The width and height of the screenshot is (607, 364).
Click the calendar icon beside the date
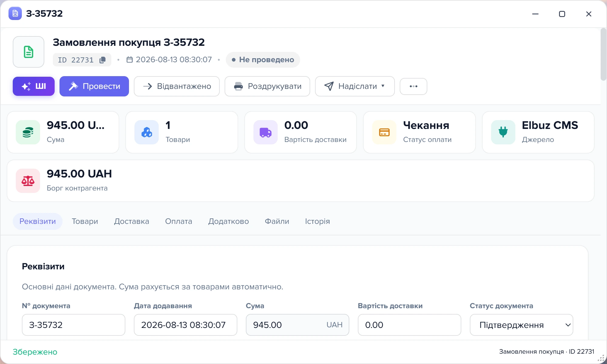[130, 59]
